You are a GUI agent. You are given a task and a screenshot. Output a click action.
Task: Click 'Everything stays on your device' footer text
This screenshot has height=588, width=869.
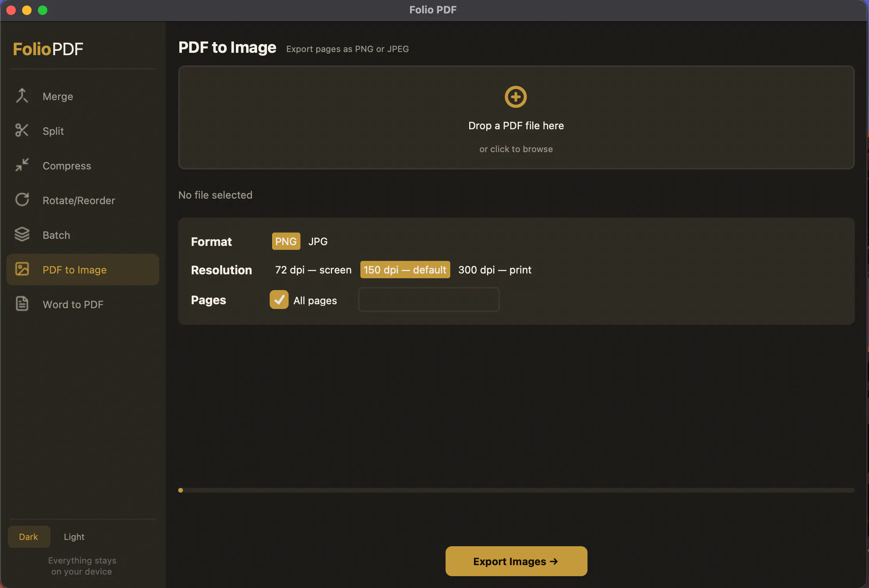click(82, 566)
